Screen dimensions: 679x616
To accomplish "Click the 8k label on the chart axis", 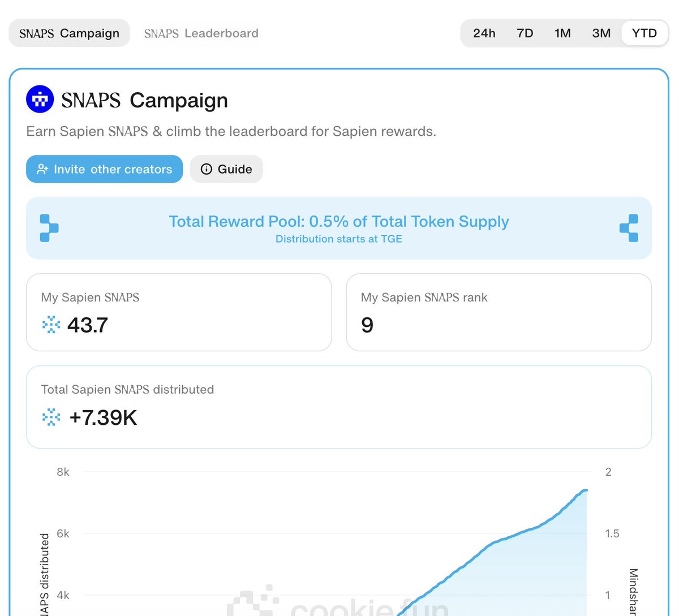I will click(x=63, y=472).
